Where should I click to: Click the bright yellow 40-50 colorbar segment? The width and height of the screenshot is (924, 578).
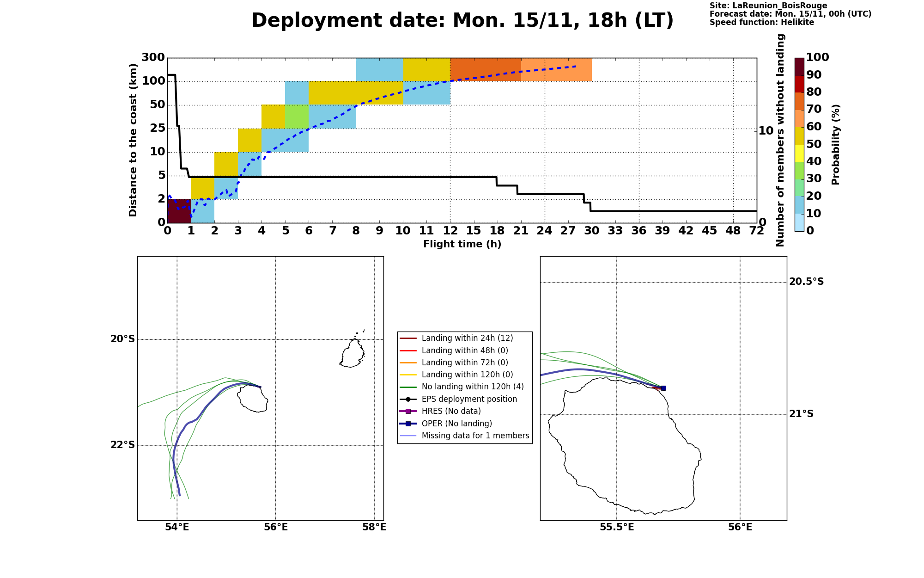[799, 154]
